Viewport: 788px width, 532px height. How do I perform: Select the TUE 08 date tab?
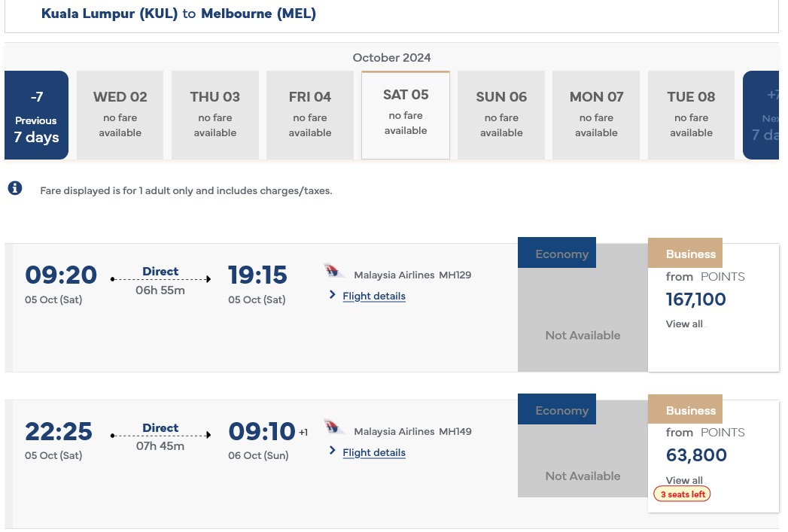point(691,115)
